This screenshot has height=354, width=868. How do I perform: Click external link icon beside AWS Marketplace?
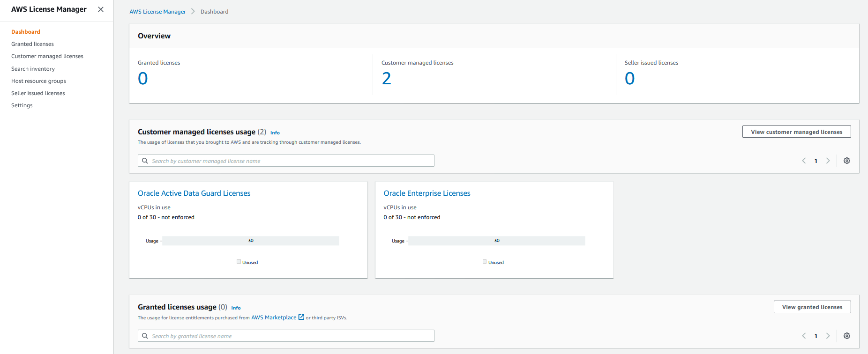pyautogui.click(x=301, y=317)
